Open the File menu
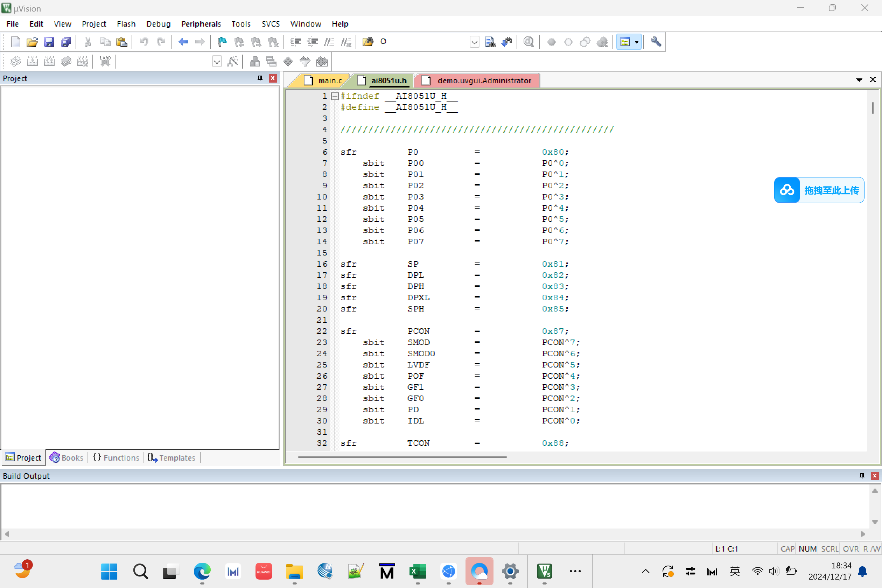Screen dimensions: 882x588 coord(12,24)
